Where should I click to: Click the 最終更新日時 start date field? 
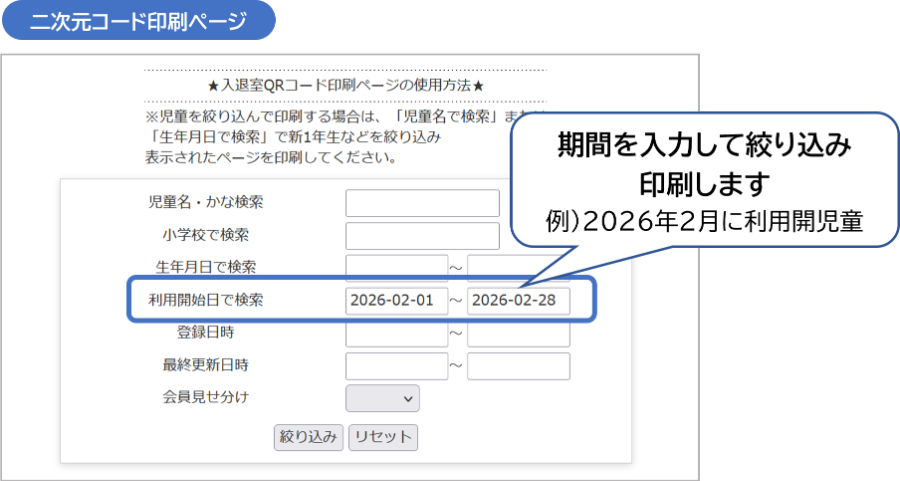[x=396, y=366]
